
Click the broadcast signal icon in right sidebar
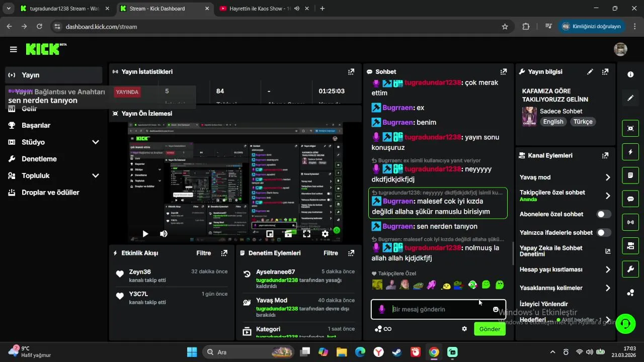[630, 222]
